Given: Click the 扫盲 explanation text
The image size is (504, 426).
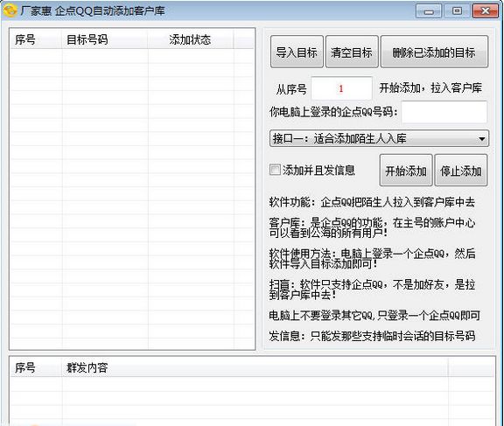Looking at the screenshot, I should click(372, 290).
